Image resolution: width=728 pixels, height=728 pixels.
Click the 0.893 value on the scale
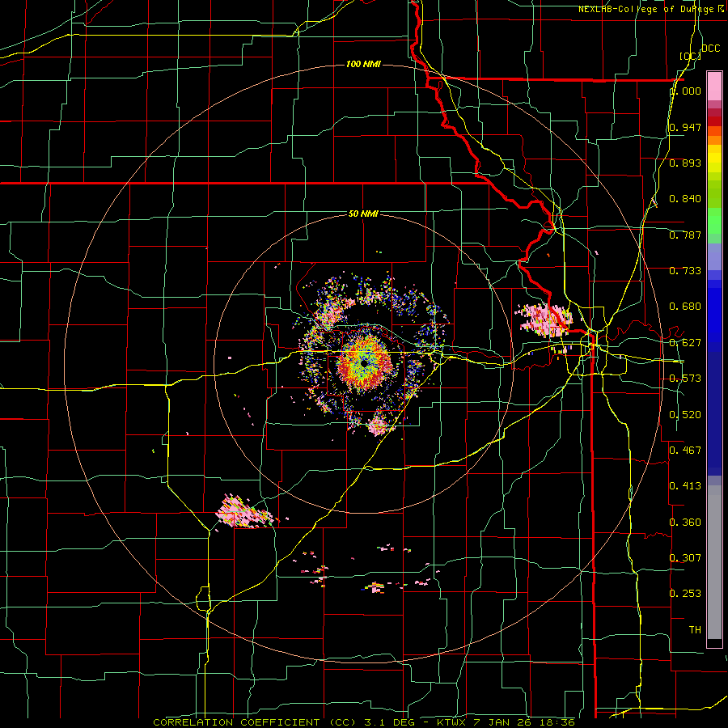pos(685,163)
